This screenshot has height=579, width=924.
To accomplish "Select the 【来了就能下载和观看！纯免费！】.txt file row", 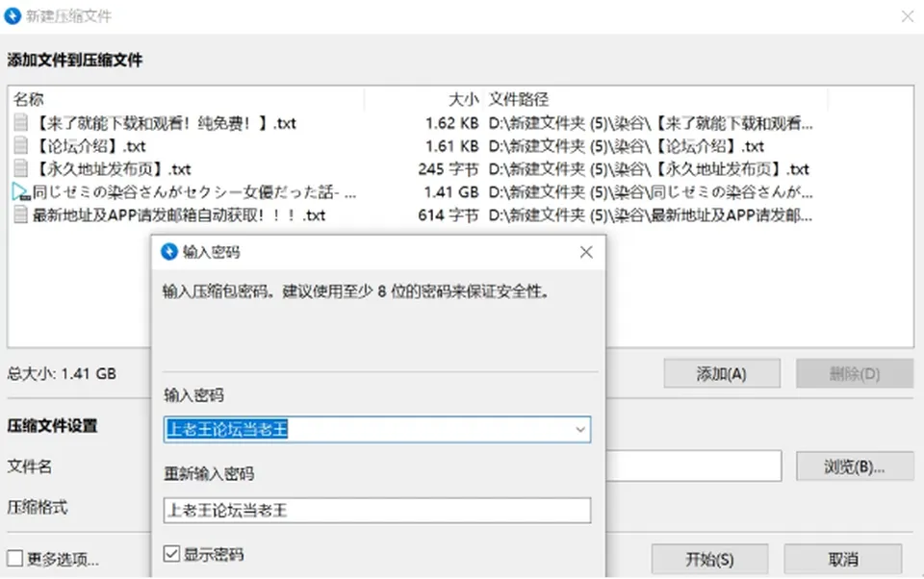I will click(413, 123).
